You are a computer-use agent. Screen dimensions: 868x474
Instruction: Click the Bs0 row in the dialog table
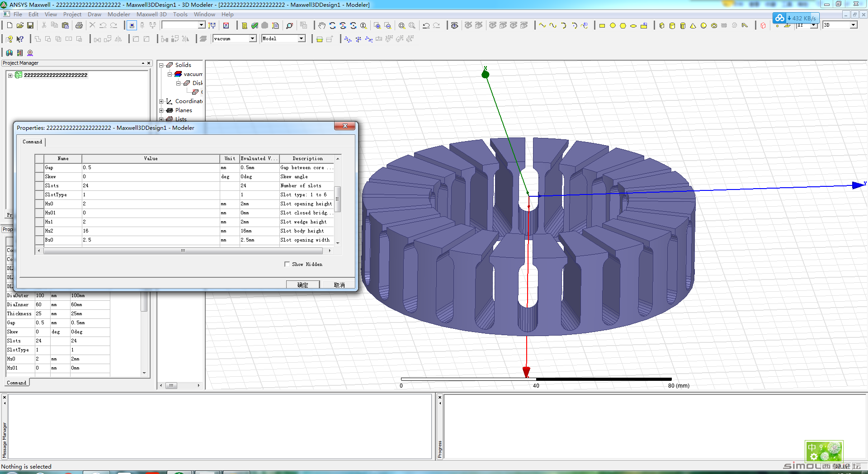tap(185, 240)
